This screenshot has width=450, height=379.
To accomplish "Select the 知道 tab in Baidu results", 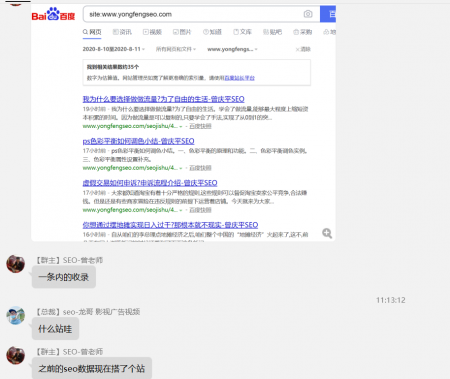I will (212, 32).
